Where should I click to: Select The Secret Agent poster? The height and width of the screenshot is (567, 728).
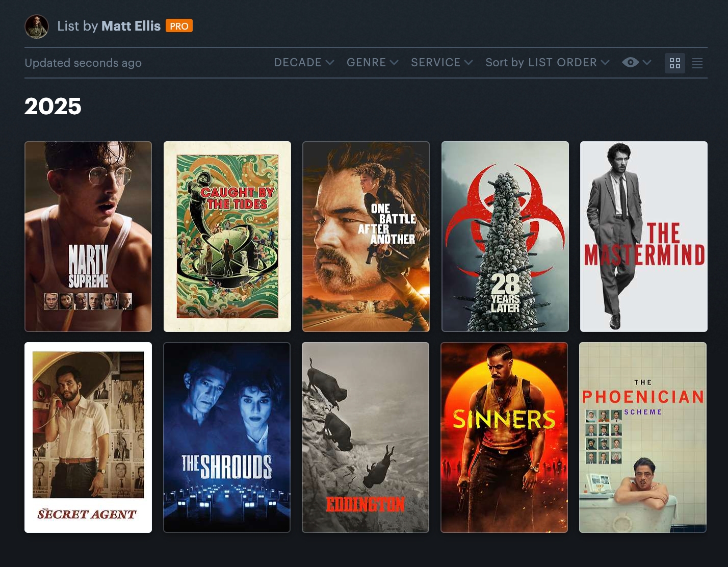click(88, 437)
